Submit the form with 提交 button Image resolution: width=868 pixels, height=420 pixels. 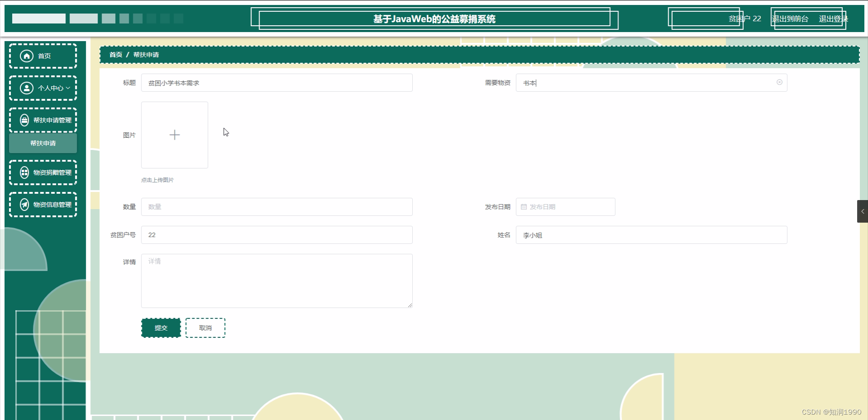tap(160, 327)
